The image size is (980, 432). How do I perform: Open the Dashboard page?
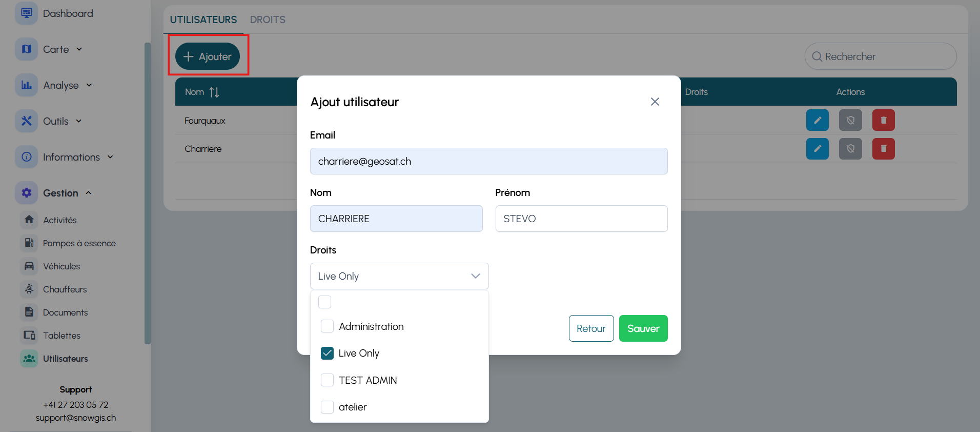(68, 13)
